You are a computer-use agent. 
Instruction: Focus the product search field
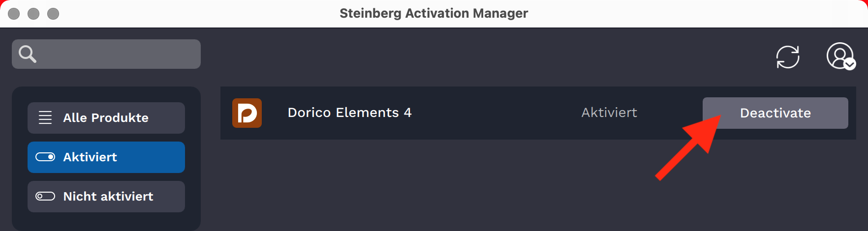click(106, 54)
